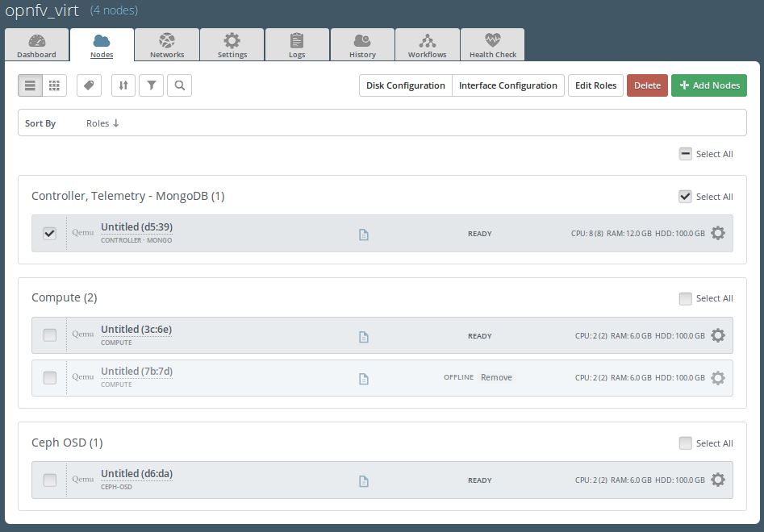
Task: Open the Health Check tab
Action: (x=493, y=45)
